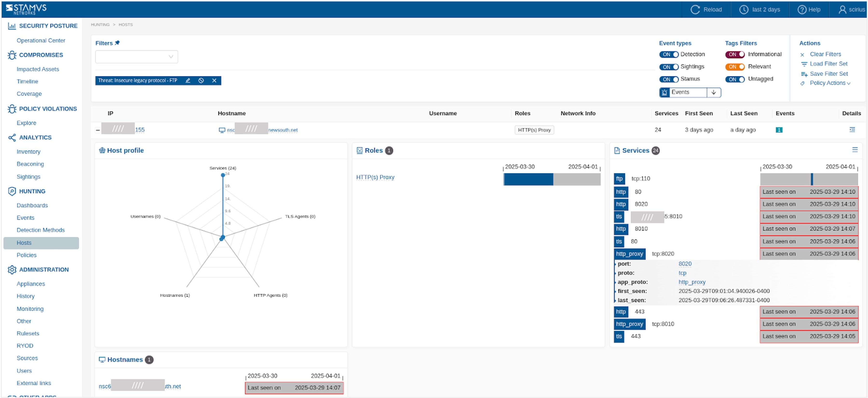Screen dimensions: 868x398
Task: Pin the Filters panel
Action: pos(118,42)
